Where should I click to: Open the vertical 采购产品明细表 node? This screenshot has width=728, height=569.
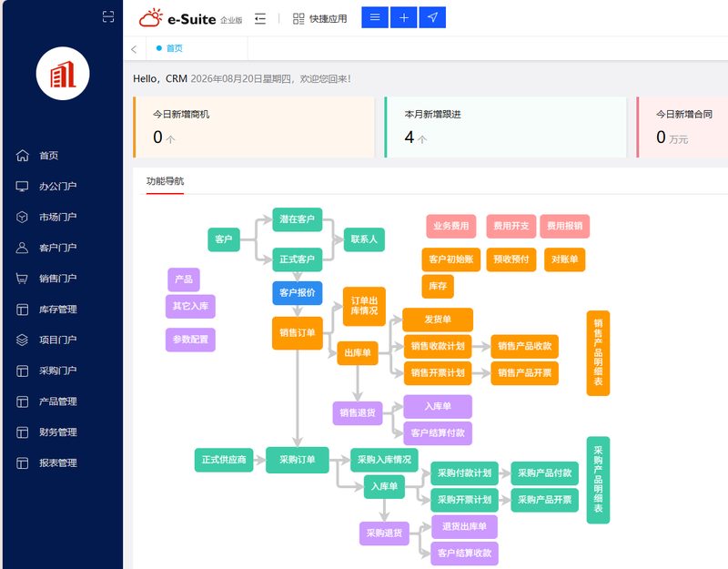point(598,480)
